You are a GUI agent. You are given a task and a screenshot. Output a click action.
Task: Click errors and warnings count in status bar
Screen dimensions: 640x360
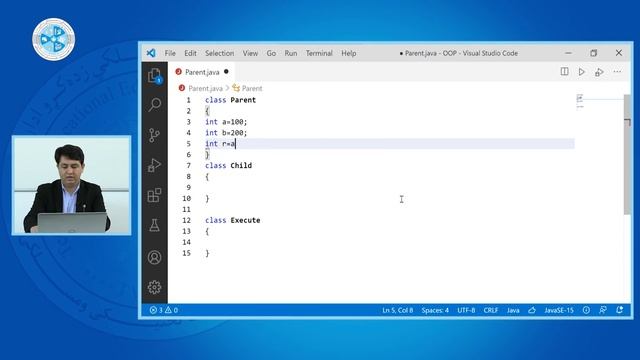click(x=164, y=310)
